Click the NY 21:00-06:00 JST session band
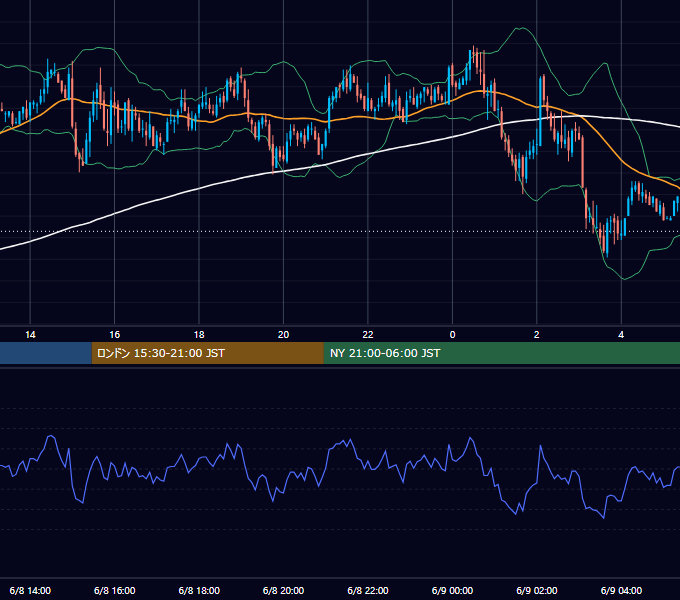This screenshot has height=600, width=680. [502, 353]
